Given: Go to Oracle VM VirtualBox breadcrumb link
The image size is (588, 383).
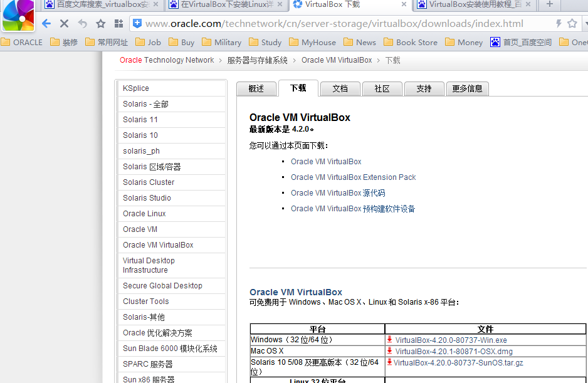Looking at the screenshot, I should click(337, 60).
